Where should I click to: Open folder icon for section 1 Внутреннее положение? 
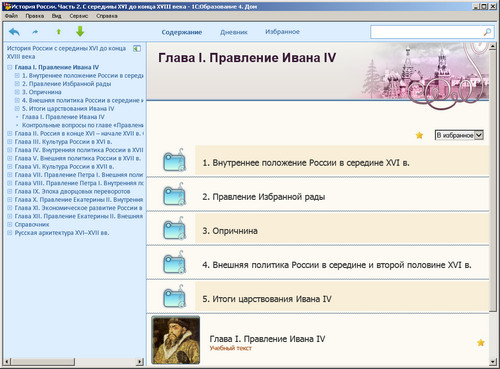(175, 161)
